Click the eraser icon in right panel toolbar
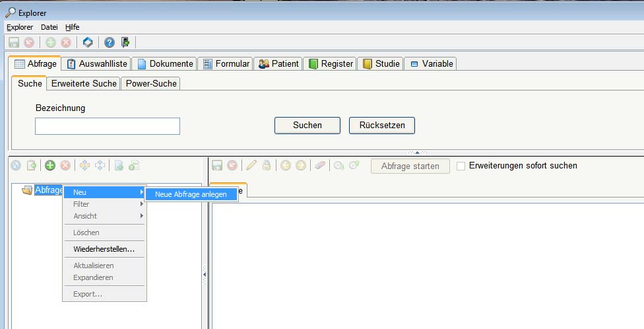The image size is (644, 329). (320, 166)
